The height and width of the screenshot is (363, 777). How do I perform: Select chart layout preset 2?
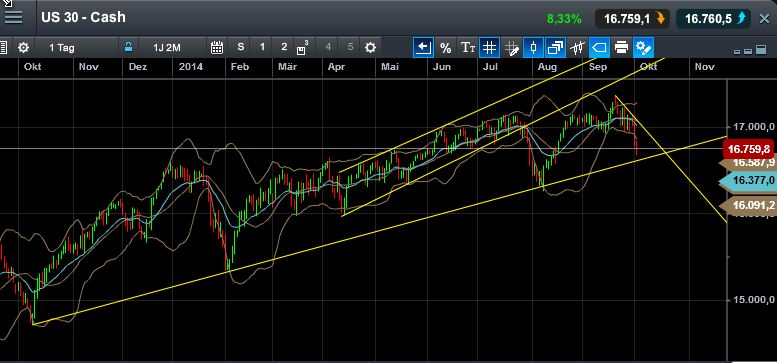(x=284, y=48)
